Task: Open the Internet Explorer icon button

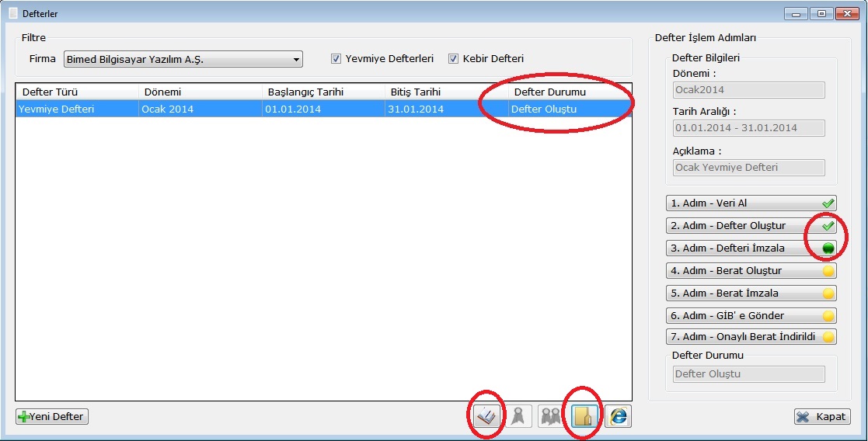Action: click(618, 416)
